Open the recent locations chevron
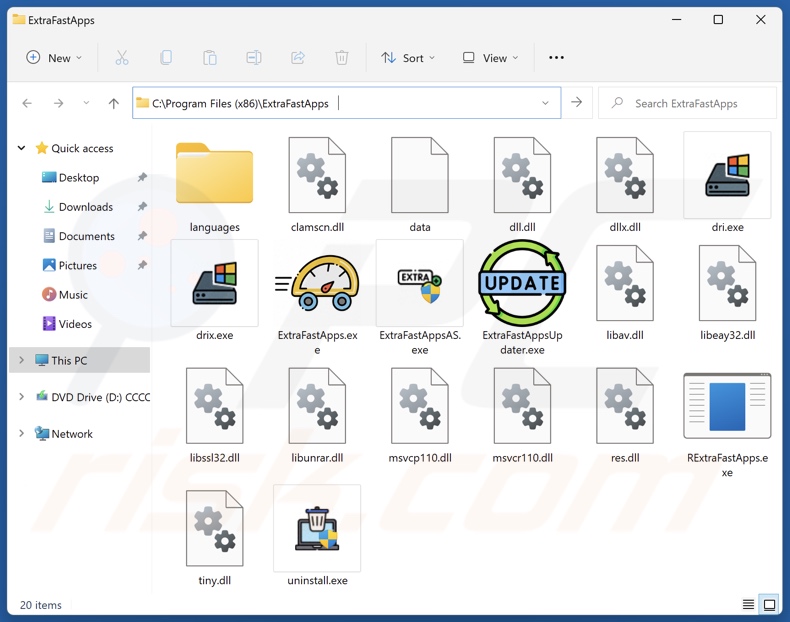Image resolution: width=790 pixels, height=622 pixels. click(x=86, y=103)
